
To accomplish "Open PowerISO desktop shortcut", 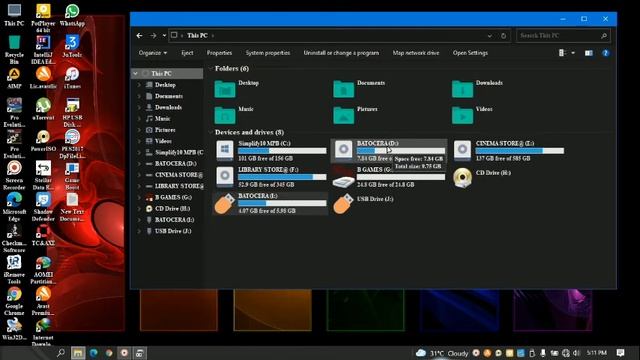I will pyautogui.click(x=43, y=141).
